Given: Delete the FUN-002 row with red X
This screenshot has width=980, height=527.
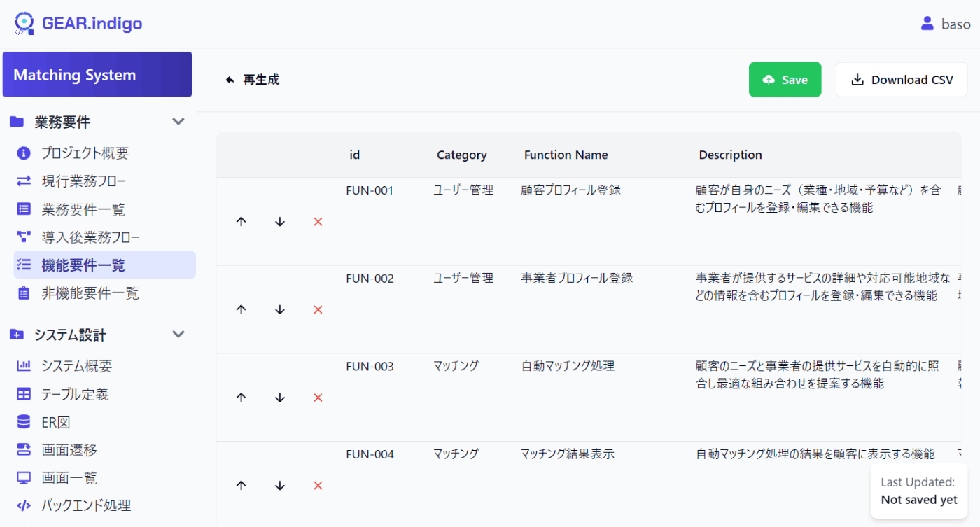Looking at the screenshot, I should click(x=318, y=309).
